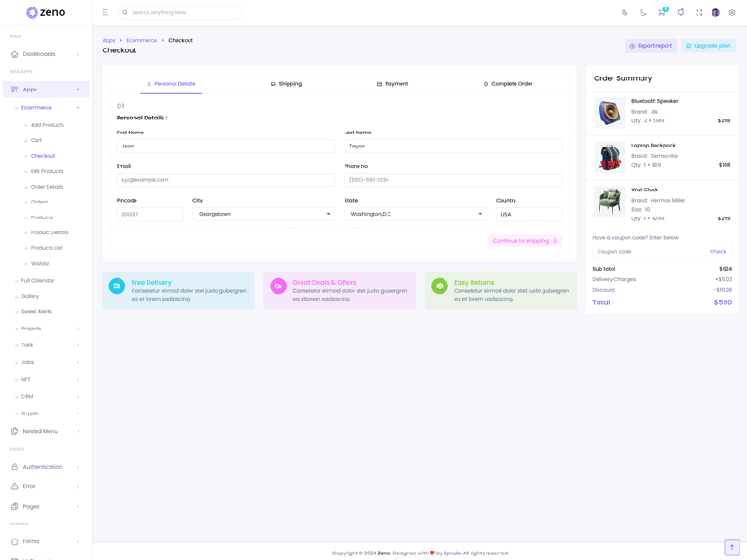This screenshot has width=747, height=560.
Task: Open the settings gear icon in header
Action: 732,12
